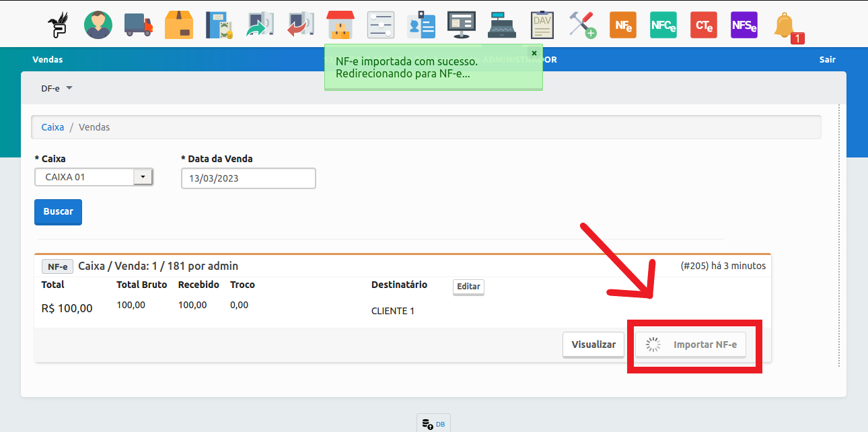Click the Visualizar button
The height and width of the screenshot is (432, 868).
point(593,345)
